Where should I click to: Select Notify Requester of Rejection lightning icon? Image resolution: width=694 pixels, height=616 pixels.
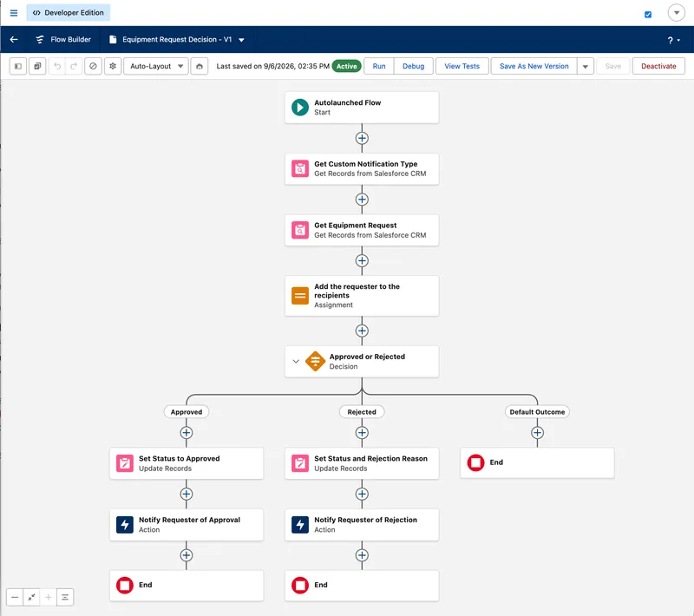(299, 524)
